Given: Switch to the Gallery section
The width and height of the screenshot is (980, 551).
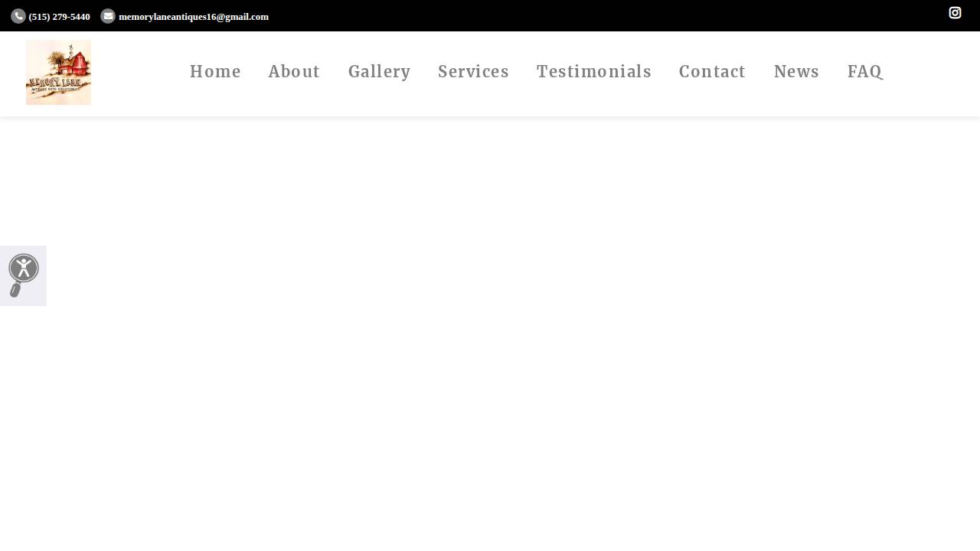Looking at the screenshot, I should click(380, 71).
